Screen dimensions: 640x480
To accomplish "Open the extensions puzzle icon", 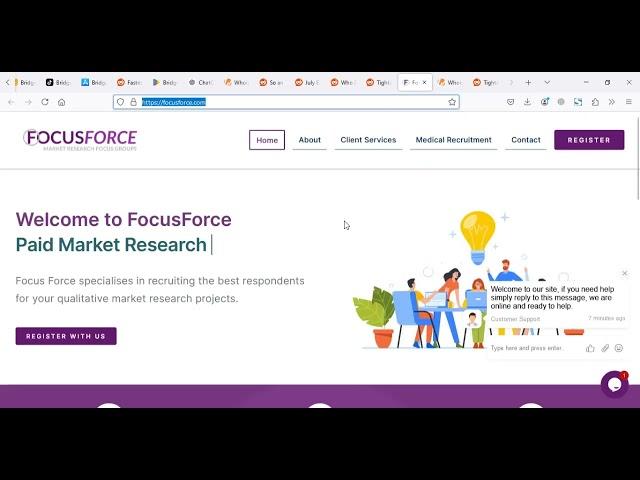I will point(595,102).
